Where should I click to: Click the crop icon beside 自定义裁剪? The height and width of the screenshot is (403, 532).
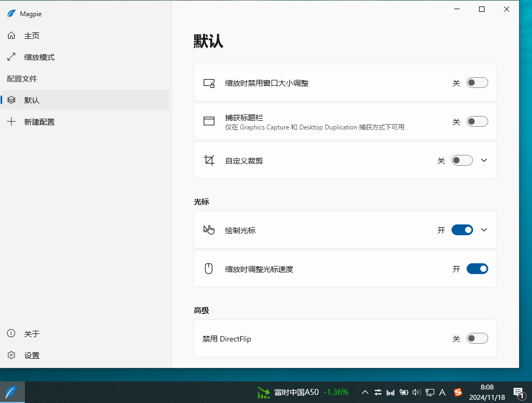209,160
